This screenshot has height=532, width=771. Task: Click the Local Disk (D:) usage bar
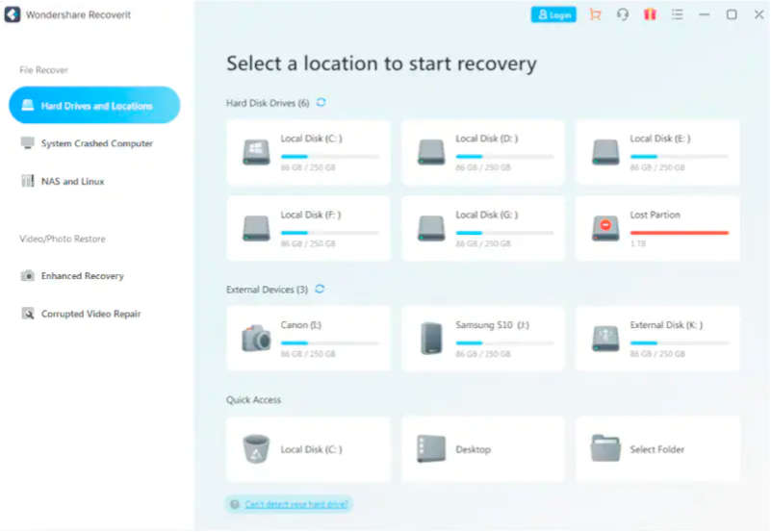pos(504,157)
